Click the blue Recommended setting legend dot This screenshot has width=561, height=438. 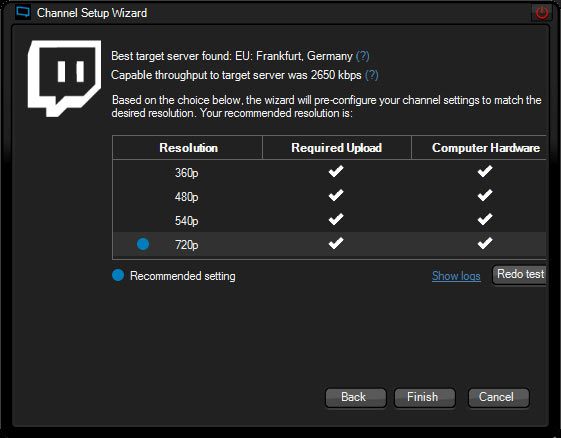tap(118, 275)
